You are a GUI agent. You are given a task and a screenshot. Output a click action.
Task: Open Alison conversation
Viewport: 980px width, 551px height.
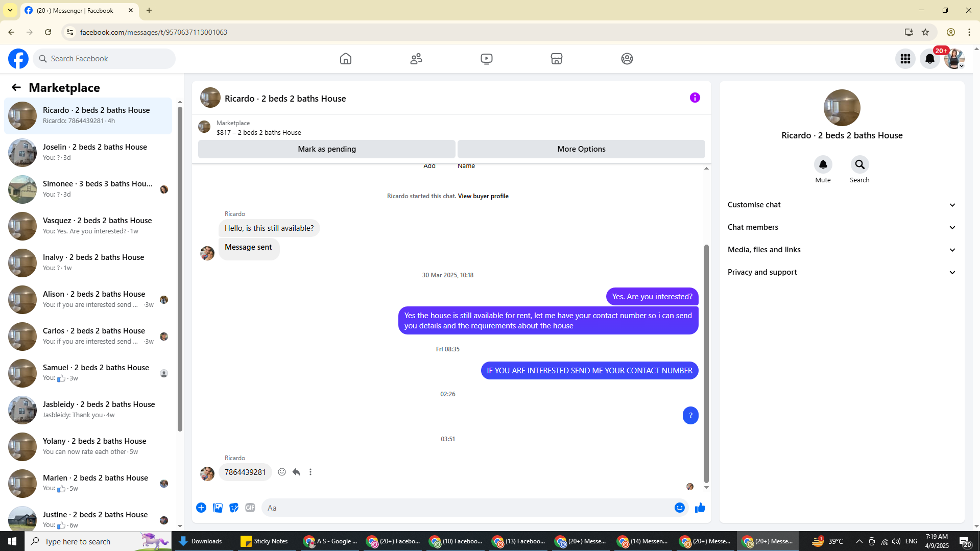[x=88, y=299]
